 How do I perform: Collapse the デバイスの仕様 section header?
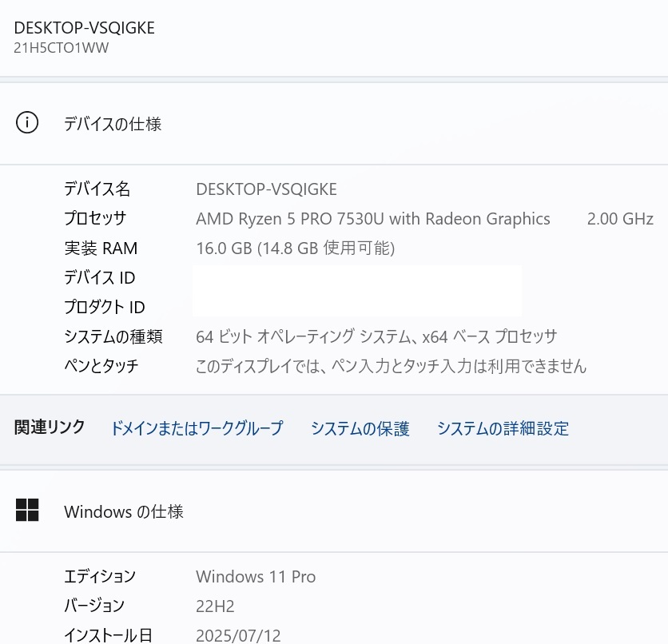tap(334, 123)
